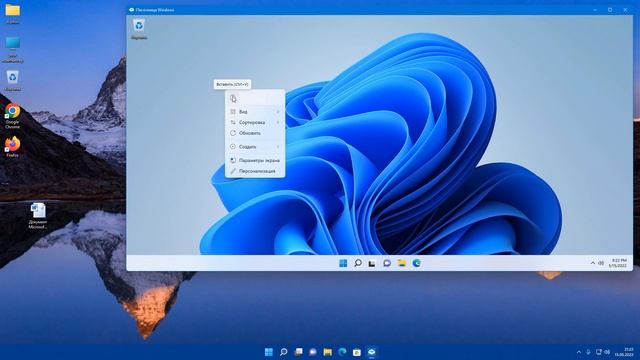The height and width of the screenshot is (360, 640).
Task: Maximize the Windows Sandbox window
Action: point(610,10)
